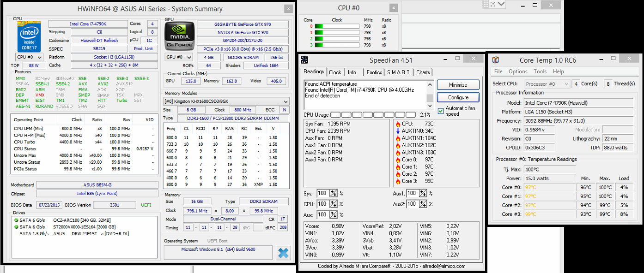Open the Info tab in SpeedFan

pos(352,72)
